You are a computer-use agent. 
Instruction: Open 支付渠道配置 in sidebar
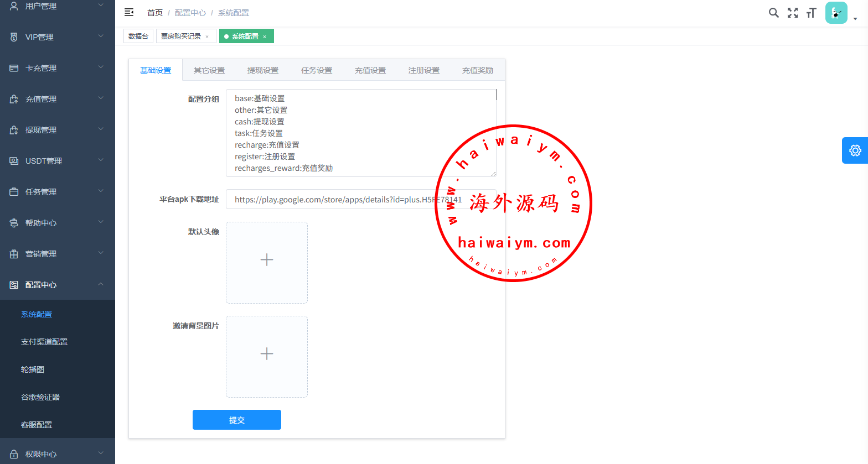click(x=44, y=342)
